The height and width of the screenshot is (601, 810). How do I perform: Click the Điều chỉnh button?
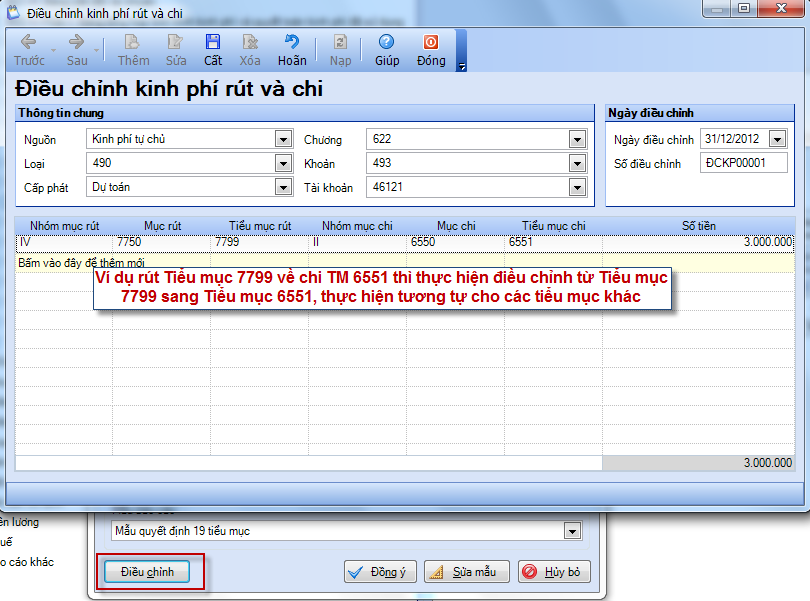(147, 572)
